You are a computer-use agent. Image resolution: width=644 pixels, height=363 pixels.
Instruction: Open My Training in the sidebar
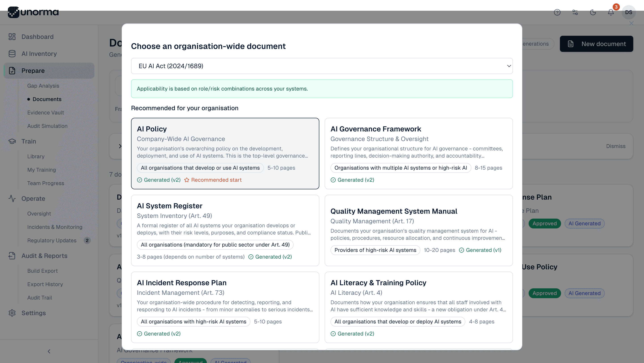point(42,170)
